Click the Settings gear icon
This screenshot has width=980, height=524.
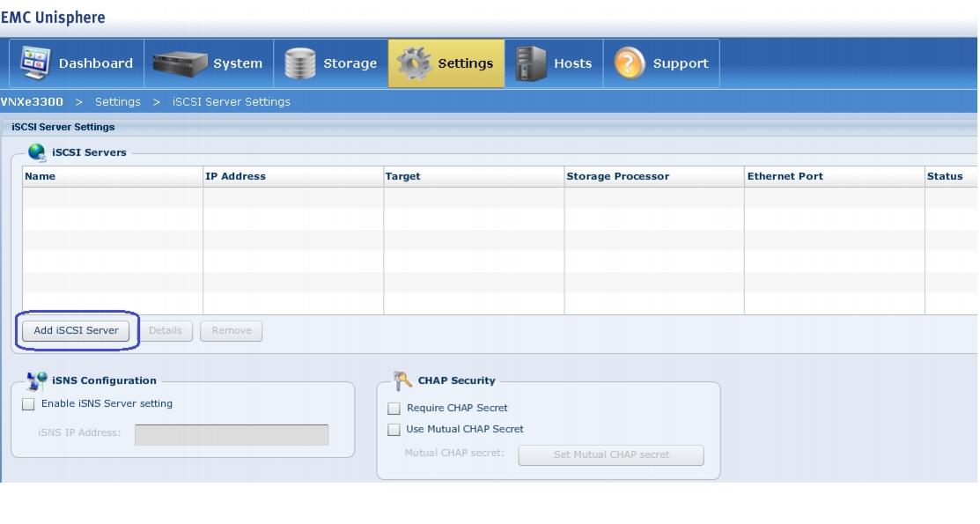click(414, 63)
